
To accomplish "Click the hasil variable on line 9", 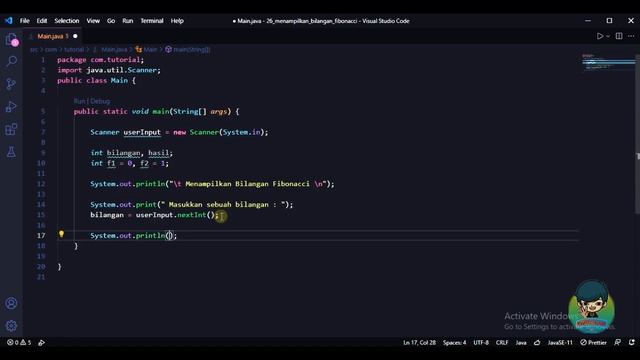I will click(158, 153).
